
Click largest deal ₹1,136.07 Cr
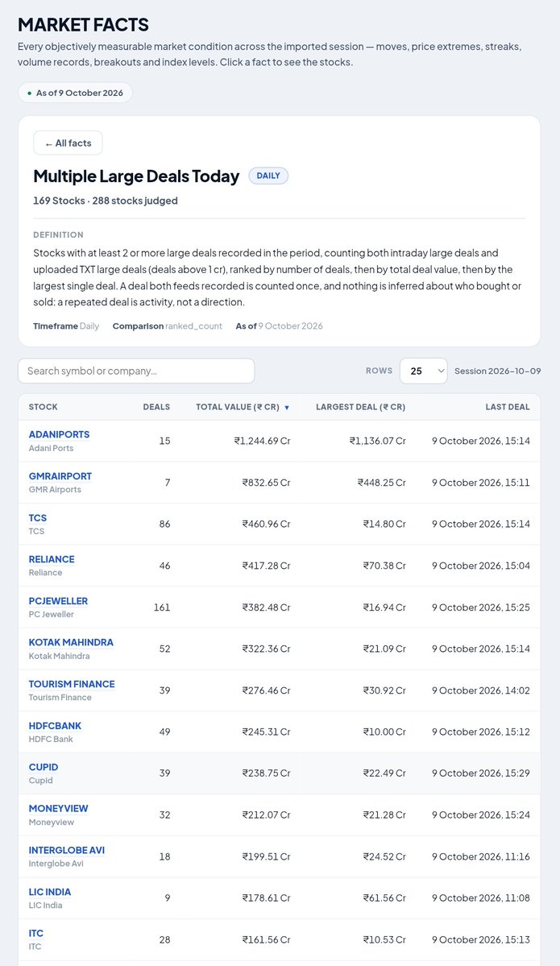tap(378, 442)
